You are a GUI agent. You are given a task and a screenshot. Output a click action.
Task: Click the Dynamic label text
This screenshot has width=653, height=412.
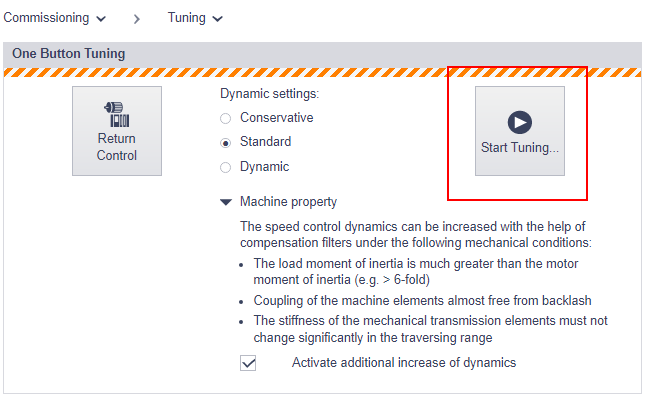[x=264, y=167]
